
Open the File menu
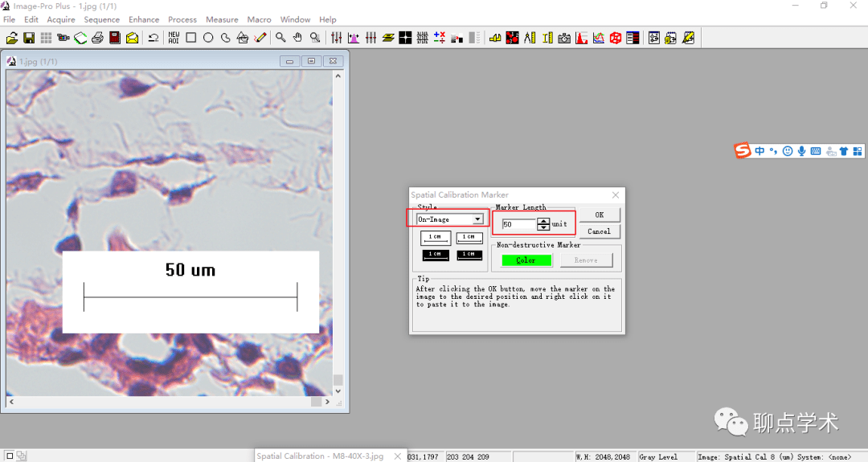point(10,19)
